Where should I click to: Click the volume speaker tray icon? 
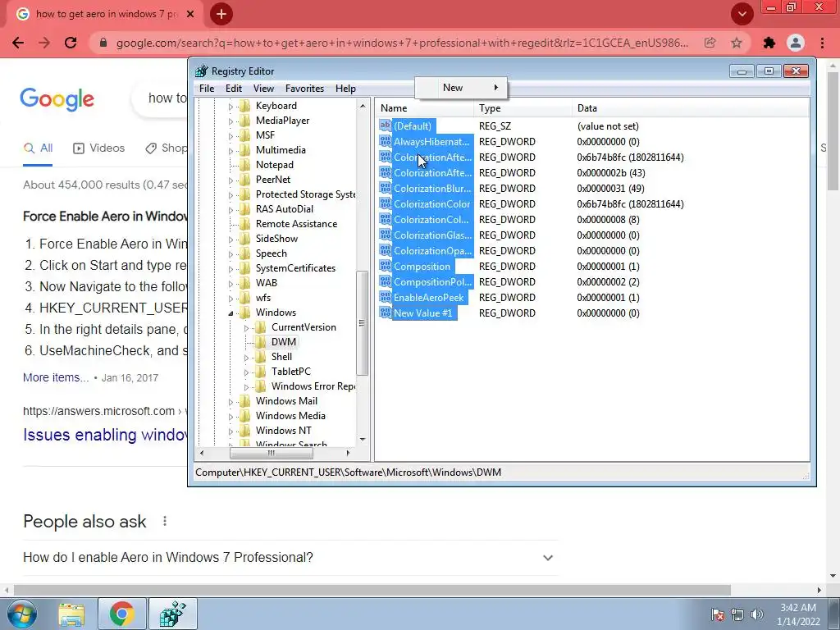pos(757,614)
